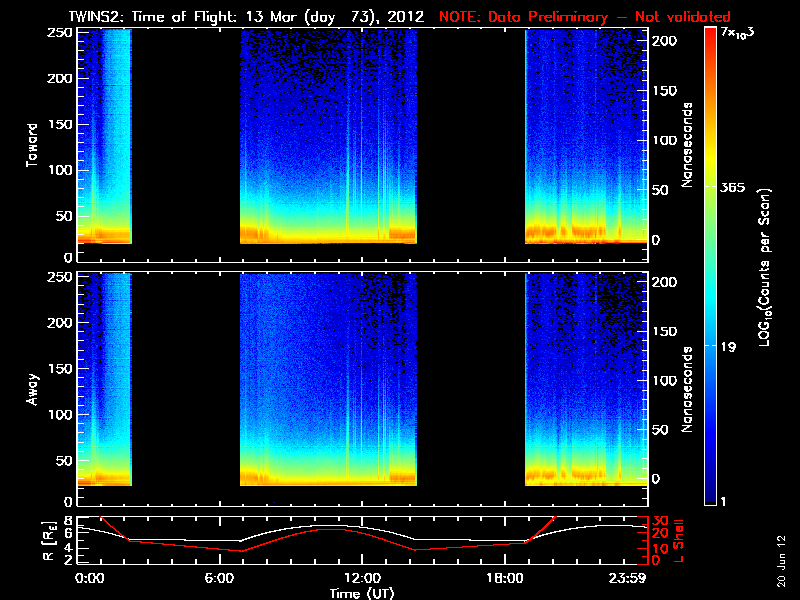Viewport: 800px width, 600px height.
Task: Click the Toward panel axis label
Action: [x=32, y=145]
